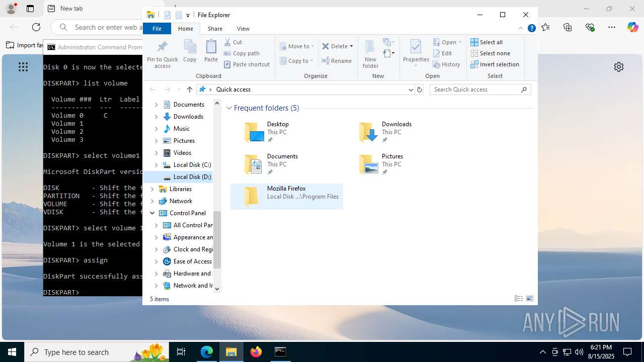The height and width of the screenshot is (362, 644).
Task: Switch to the View ribbon tab
Action: [243, 29]
